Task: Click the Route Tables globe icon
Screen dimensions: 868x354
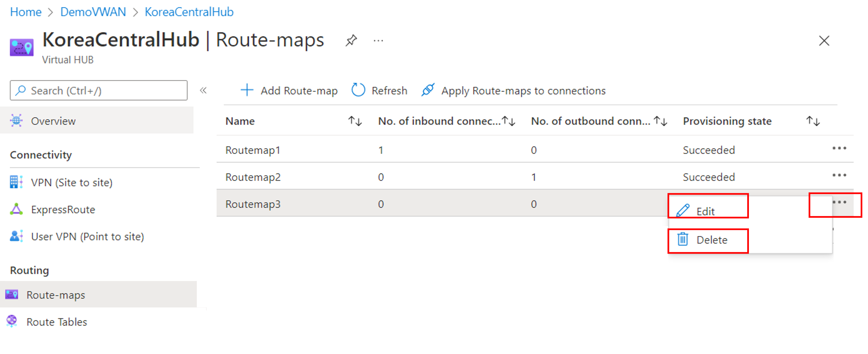Action: point(12,321)
